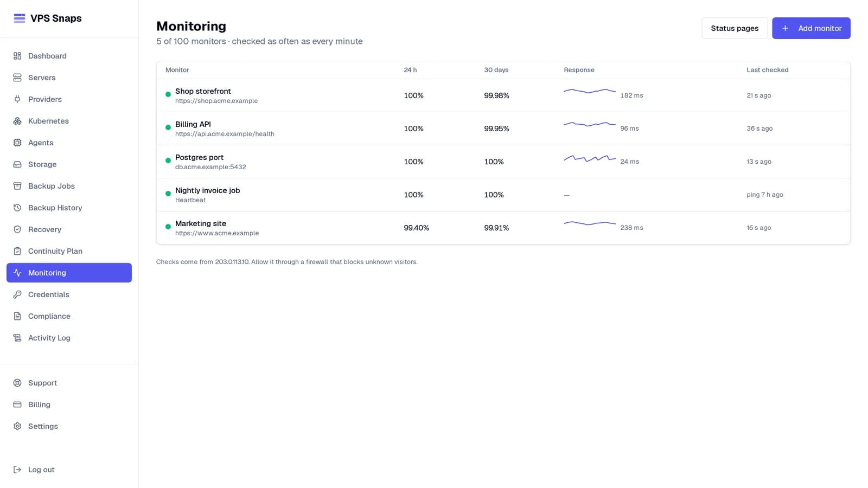
Task: Click the Compliance document icon
Action: pyautogui.click(x=17, y=316)
